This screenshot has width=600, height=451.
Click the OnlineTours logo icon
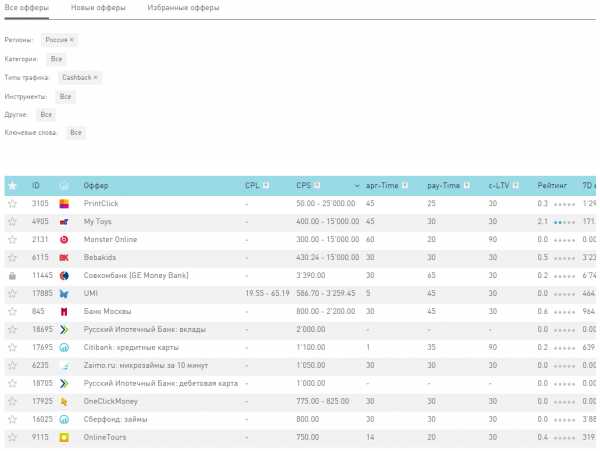tap(64, 437)
